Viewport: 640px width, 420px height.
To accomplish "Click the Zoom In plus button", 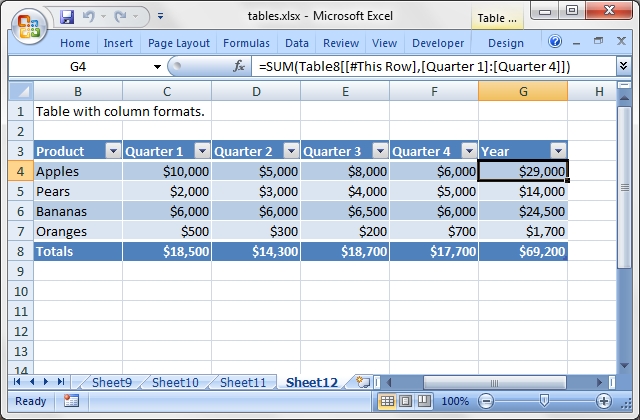I will tap(604, 401).
